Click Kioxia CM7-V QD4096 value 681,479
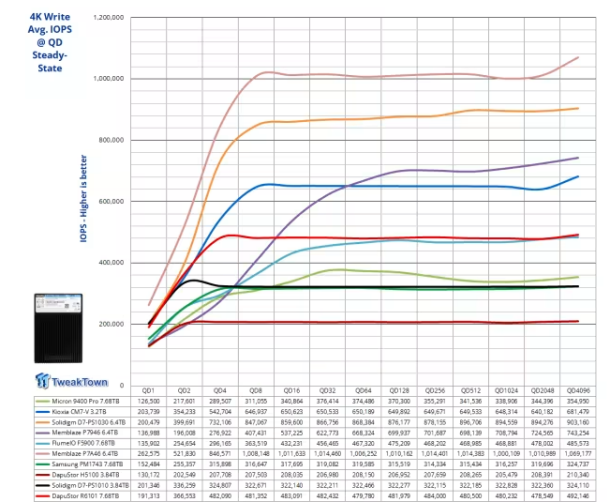 (578, 412)
